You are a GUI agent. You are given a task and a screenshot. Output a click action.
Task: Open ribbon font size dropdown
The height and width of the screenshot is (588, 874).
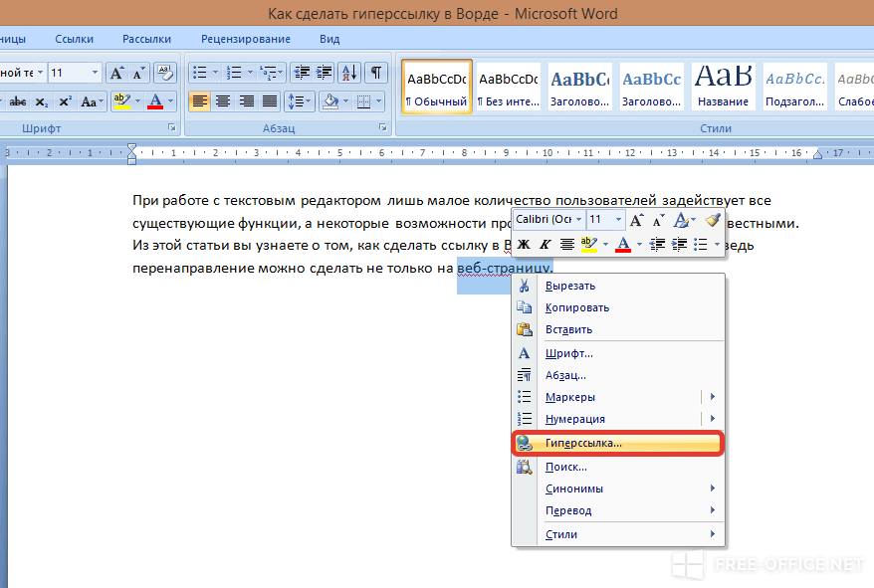point(95,73)
